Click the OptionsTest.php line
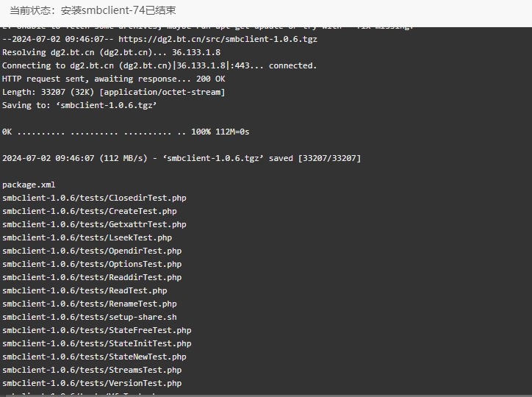 (92, 265)
